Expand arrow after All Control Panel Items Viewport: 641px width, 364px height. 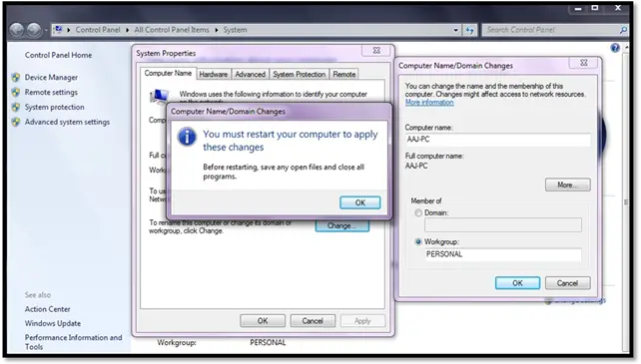tap(217, 30)
